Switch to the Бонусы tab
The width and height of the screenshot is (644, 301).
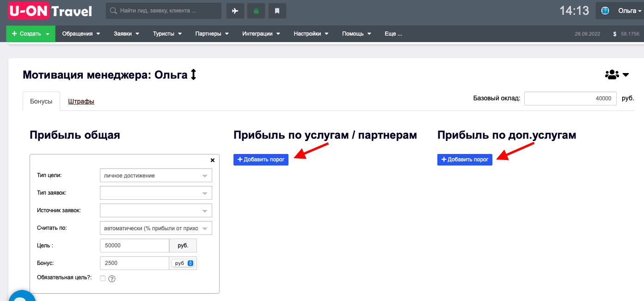pos(41,101)
